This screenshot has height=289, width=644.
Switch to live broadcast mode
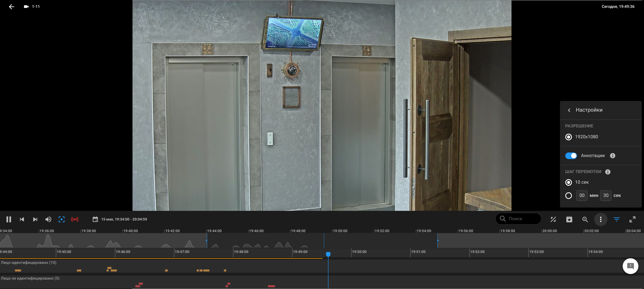[75, 219]
